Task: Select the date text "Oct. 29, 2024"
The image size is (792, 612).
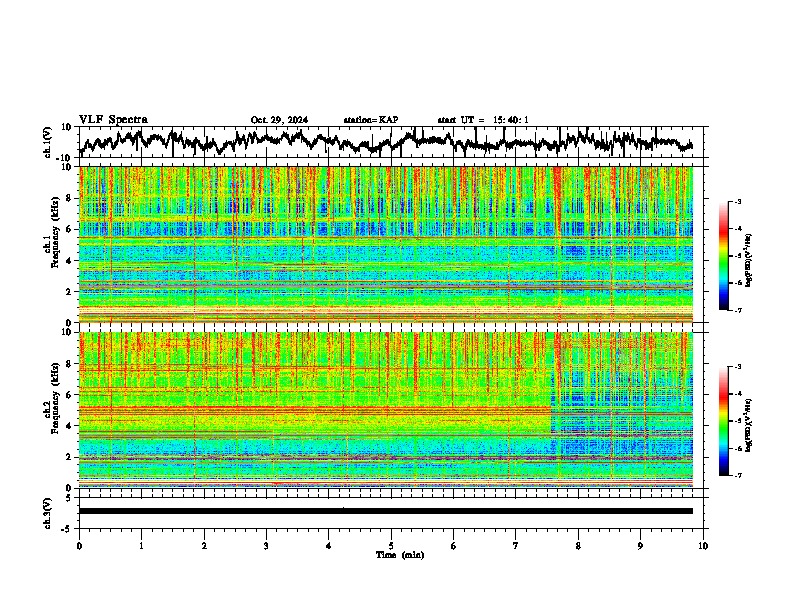Action: point(279,120)
